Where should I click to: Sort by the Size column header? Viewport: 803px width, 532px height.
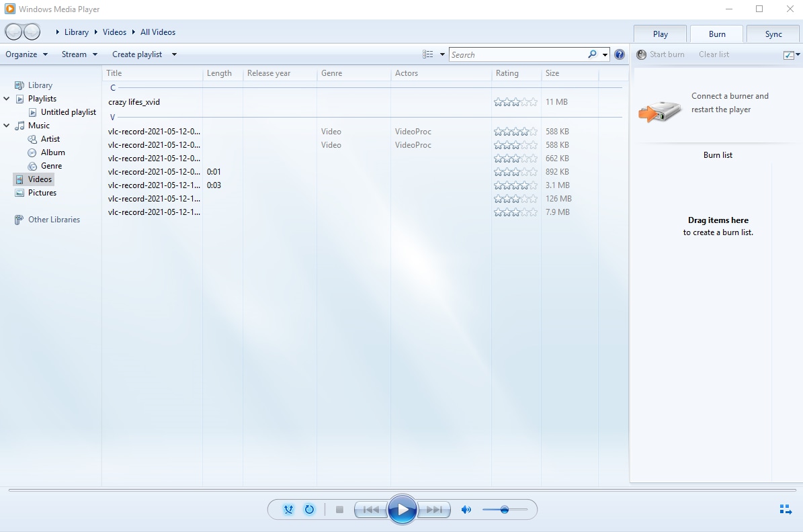569,73
